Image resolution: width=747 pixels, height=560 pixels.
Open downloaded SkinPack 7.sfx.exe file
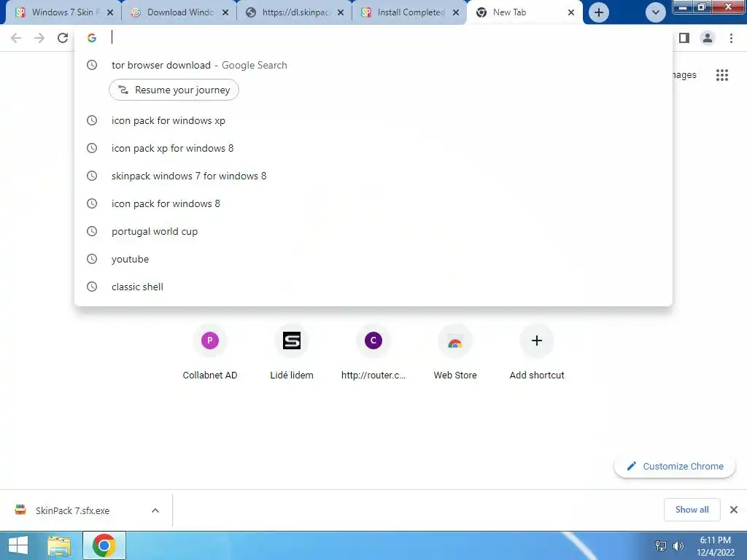[x=72, y=510]
